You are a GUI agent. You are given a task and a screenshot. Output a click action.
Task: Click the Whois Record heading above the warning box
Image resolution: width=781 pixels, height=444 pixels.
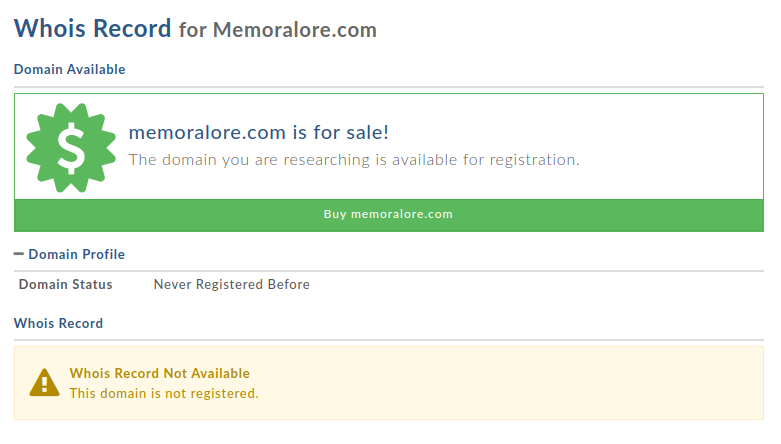click(58, 323)
